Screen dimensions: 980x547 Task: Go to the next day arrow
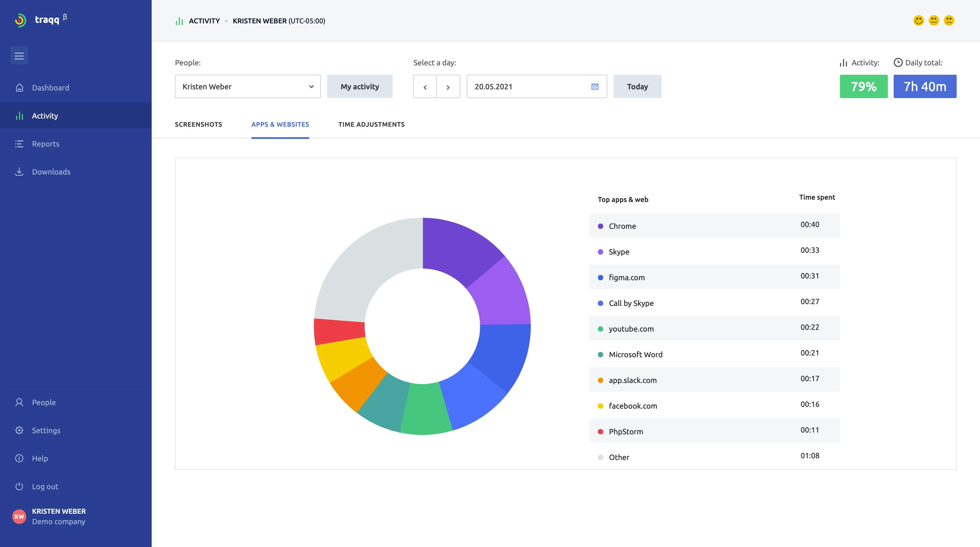(448, 87)
